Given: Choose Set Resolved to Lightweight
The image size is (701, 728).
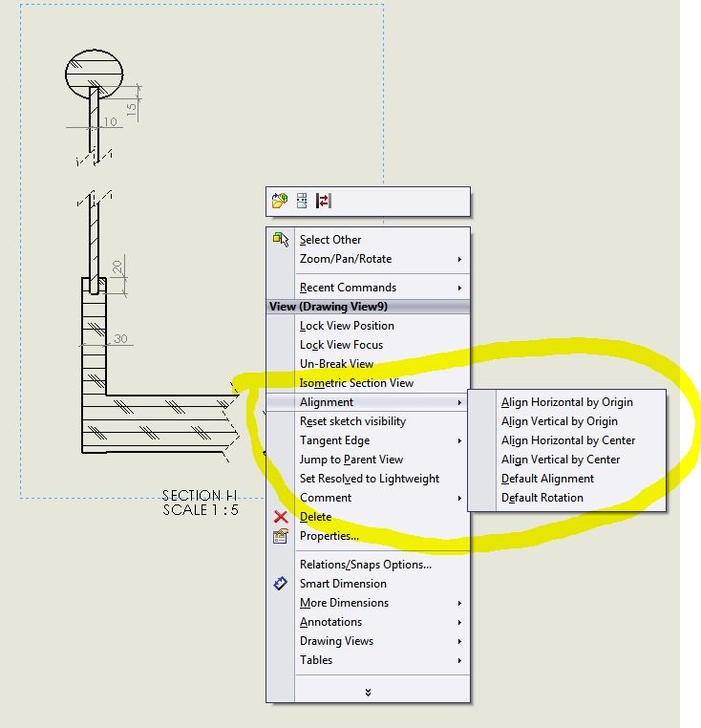Looking at the screenshot, I should 370,479.
